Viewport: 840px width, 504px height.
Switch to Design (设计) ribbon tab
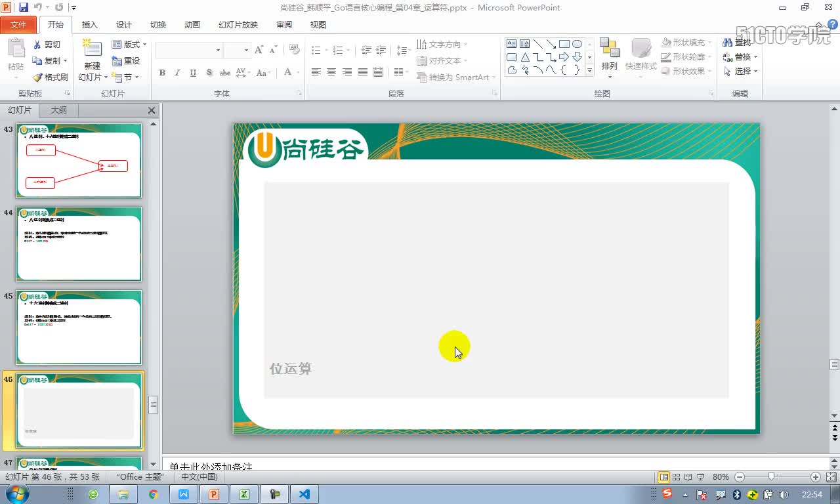[x=124, y=24]
